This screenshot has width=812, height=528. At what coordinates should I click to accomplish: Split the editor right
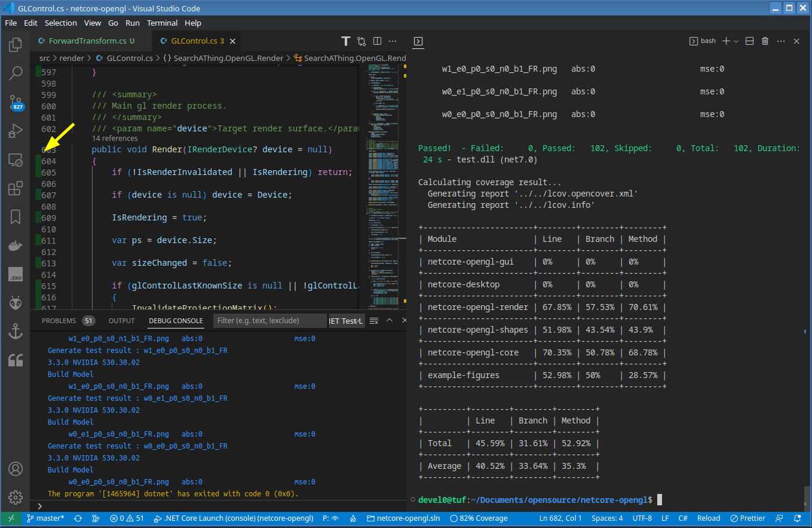pyautogui.click(x=377, y=41)
